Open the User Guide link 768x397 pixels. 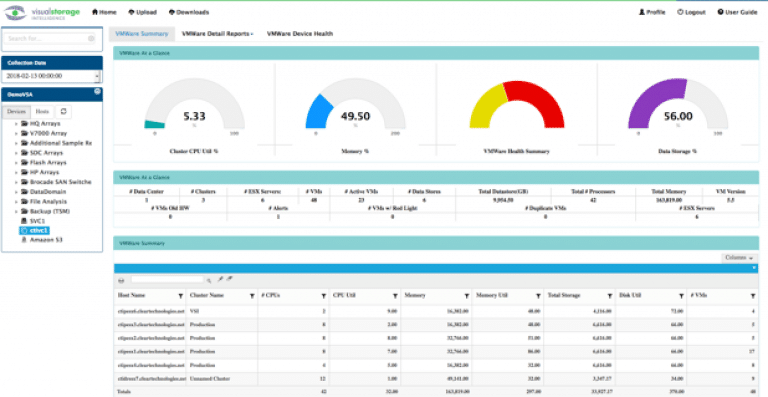(x=737, y=12)
